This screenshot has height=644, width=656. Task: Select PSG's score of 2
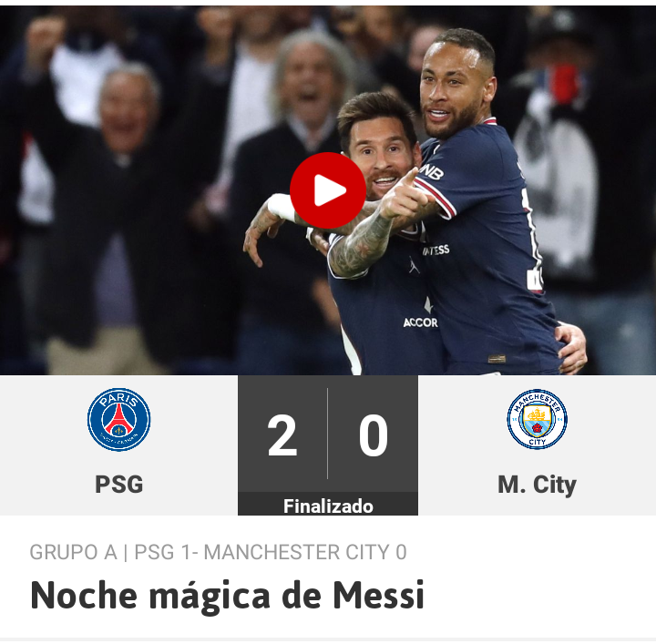pos(282,435)
